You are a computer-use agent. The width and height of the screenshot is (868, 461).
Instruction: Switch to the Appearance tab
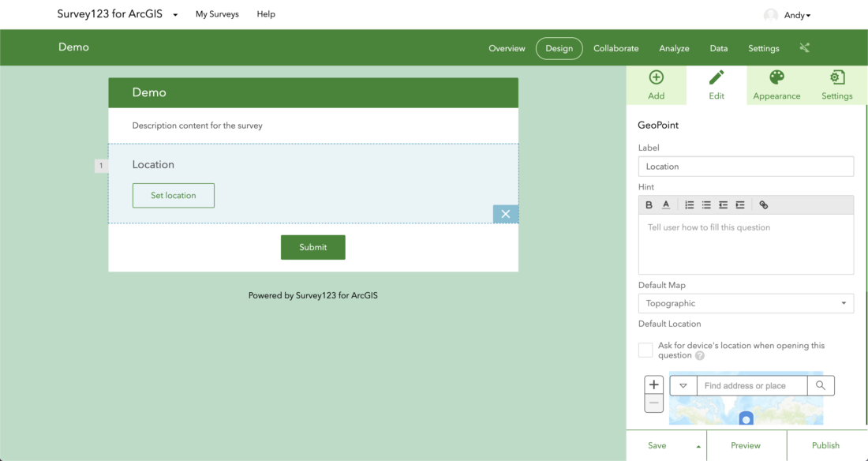[x=776, y=85]
